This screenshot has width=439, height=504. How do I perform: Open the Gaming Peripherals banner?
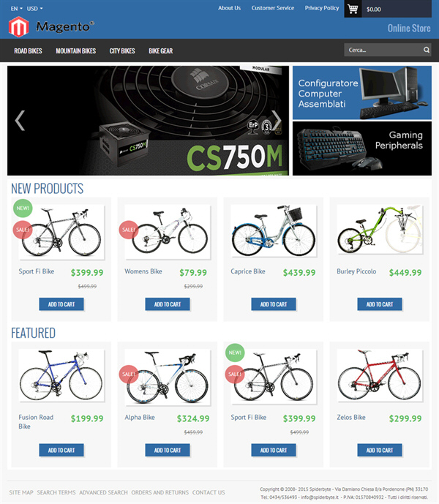[362, 148]
